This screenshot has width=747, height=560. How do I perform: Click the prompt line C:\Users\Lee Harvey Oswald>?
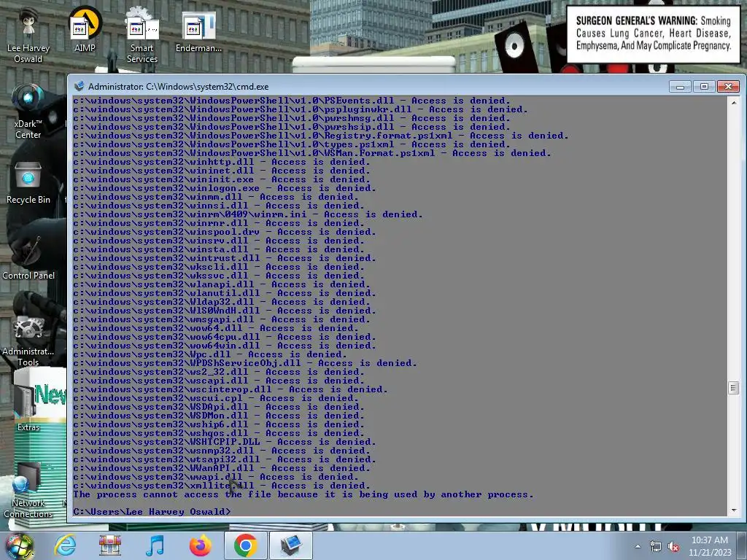[x=152, y=511]
